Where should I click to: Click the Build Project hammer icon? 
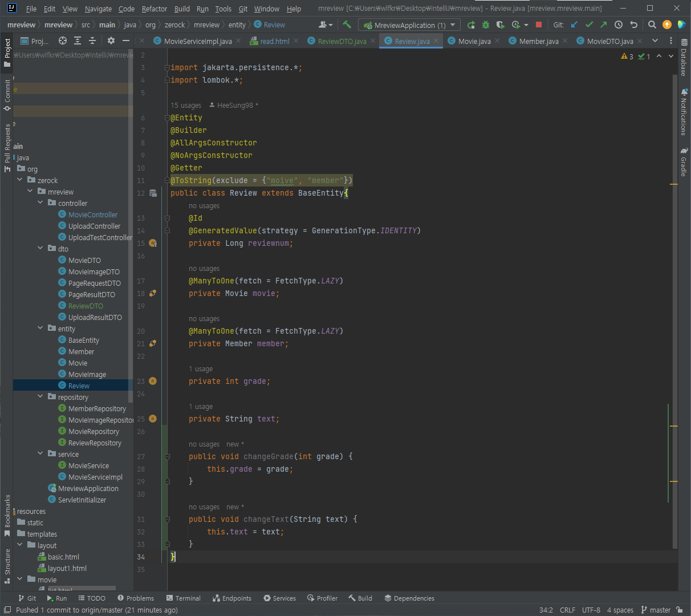coord(347,25)
